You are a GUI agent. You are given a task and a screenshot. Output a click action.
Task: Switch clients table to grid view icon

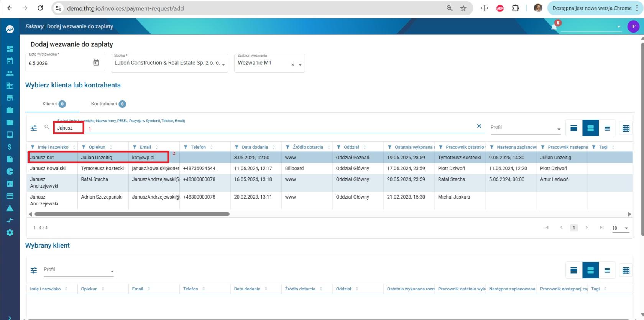[626, 128]
